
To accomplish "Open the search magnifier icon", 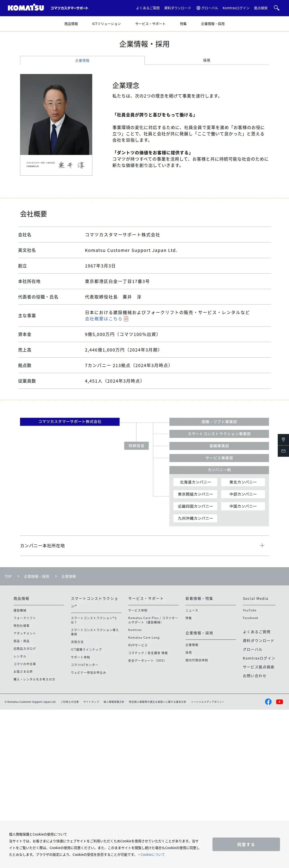I will click(x=276, y=8).
